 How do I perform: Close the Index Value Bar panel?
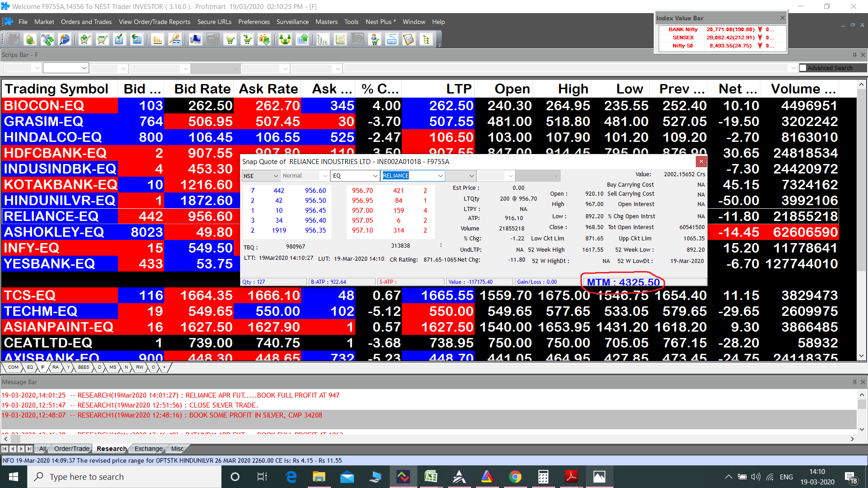click(x=782, y=18)
